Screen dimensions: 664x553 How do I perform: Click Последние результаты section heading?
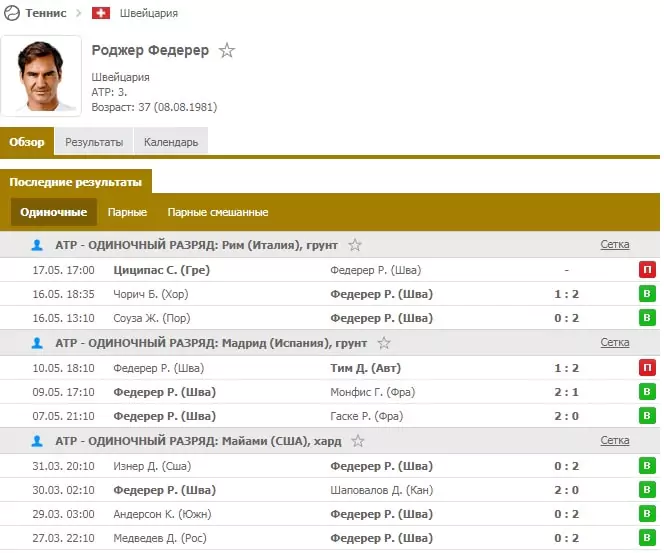(x=76, y=182)
